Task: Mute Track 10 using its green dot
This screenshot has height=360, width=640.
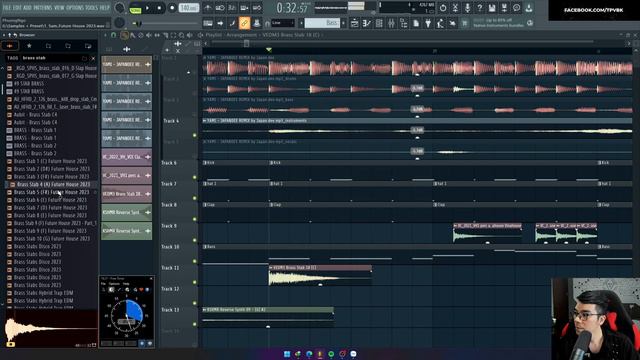Action: (195, 261)
